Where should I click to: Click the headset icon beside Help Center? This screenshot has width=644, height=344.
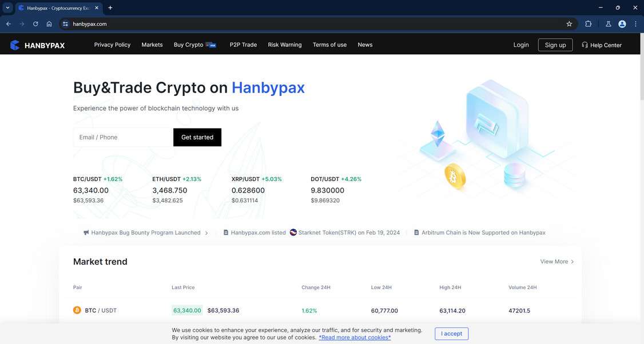point(585,45)
